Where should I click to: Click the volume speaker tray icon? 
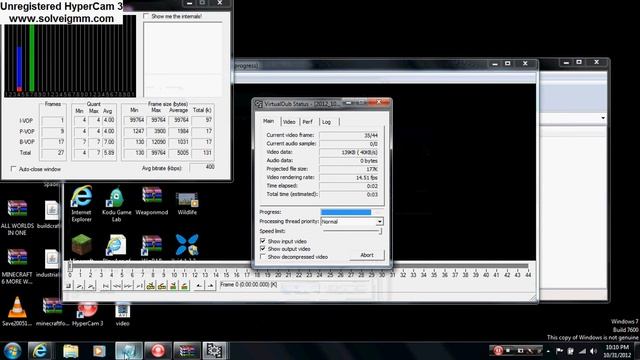[x=593, y=351]
